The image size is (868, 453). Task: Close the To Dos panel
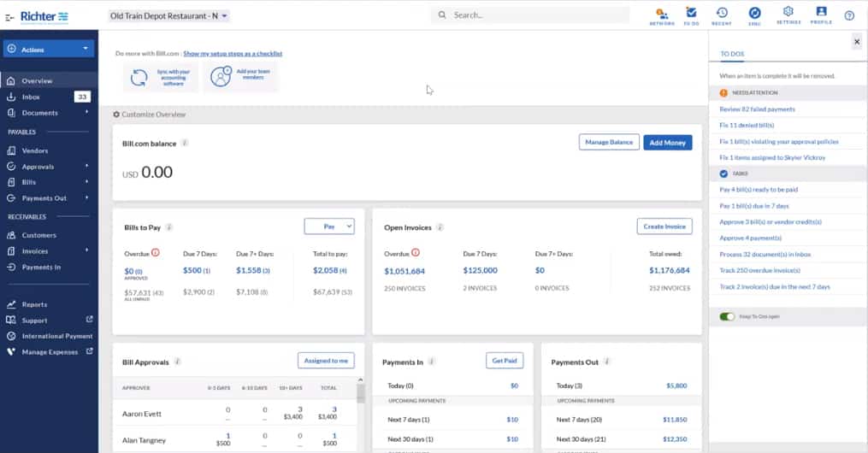coord(857,42)
